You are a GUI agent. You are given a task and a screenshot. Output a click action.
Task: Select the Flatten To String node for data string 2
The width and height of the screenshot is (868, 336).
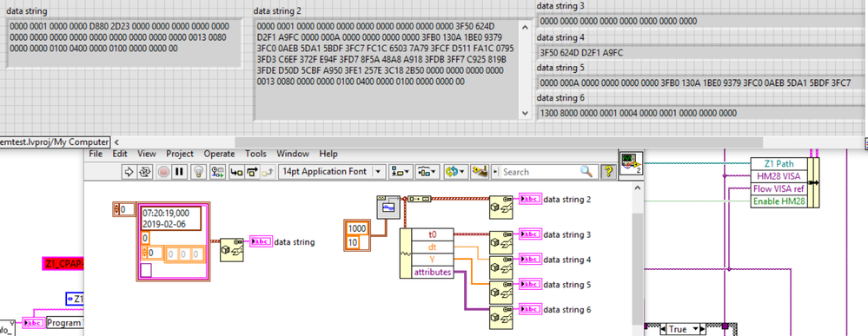pos(501,206)
